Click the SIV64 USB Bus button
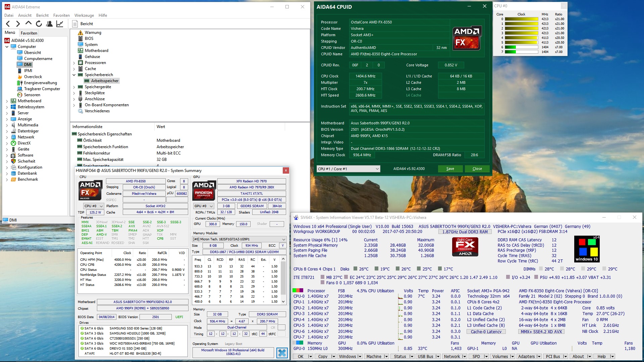The image size is (644, 362). pos(425,357)
